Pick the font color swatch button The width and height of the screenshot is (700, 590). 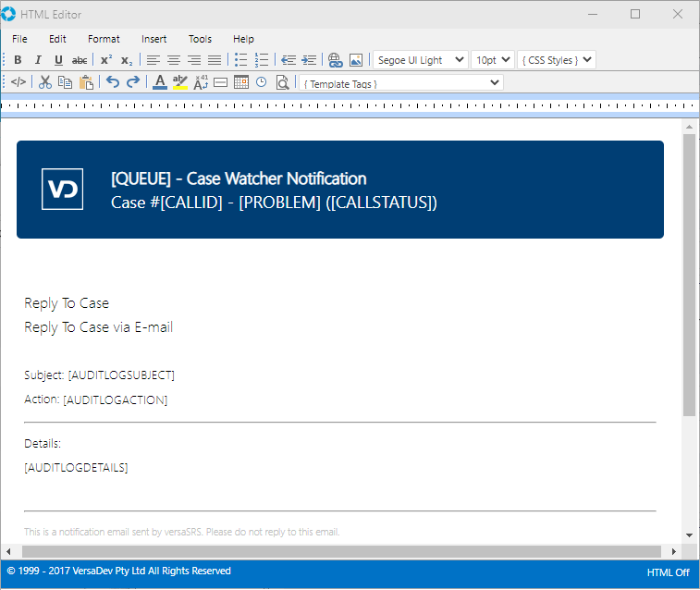click(x=159, y=82)
